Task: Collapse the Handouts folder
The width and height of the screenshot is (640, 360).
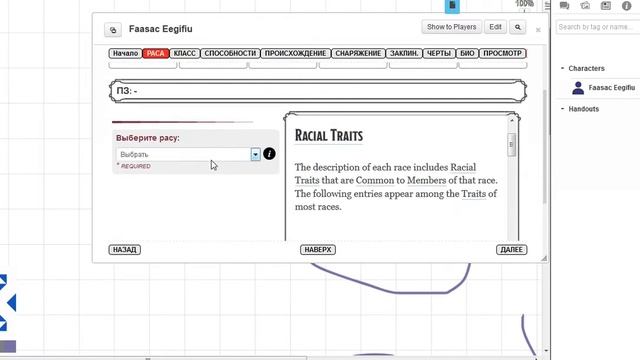Action: (563, 109)
